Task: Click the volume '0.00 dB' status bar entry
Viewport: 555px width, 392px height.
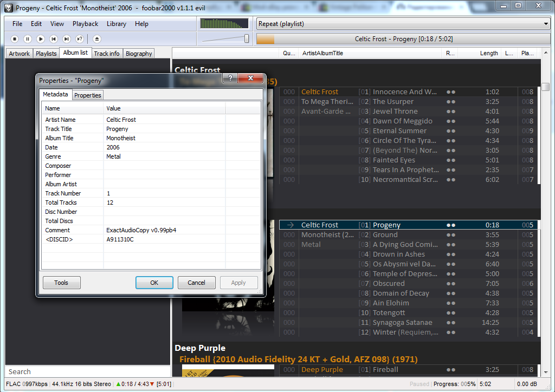Action: [527, 384]
